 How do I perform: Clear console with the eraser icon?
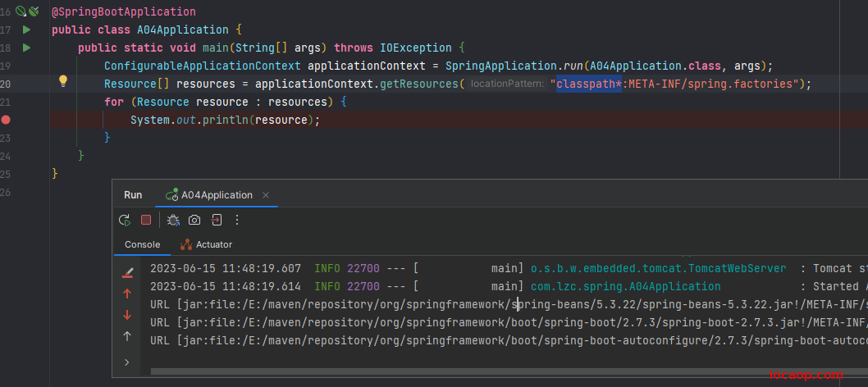(128, 272)
